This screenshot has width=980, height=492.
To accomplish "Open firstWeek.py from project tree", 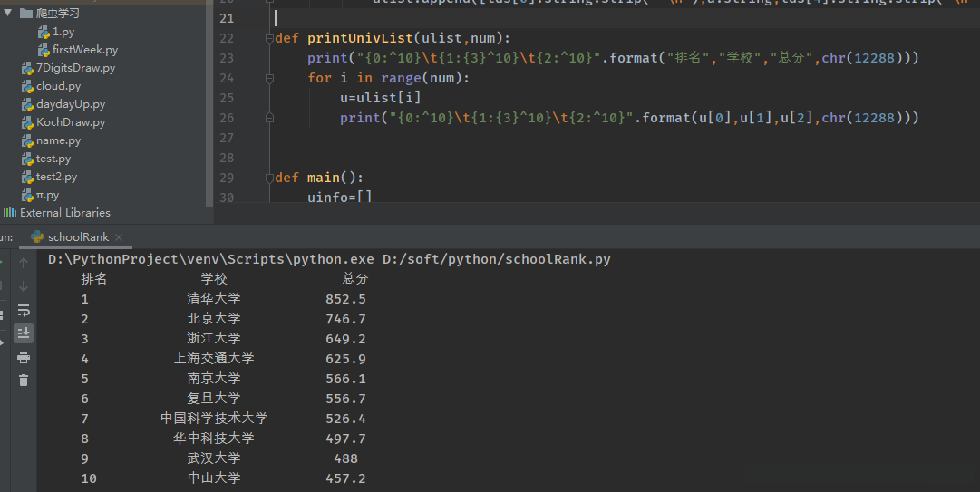I will pos(85,49).
